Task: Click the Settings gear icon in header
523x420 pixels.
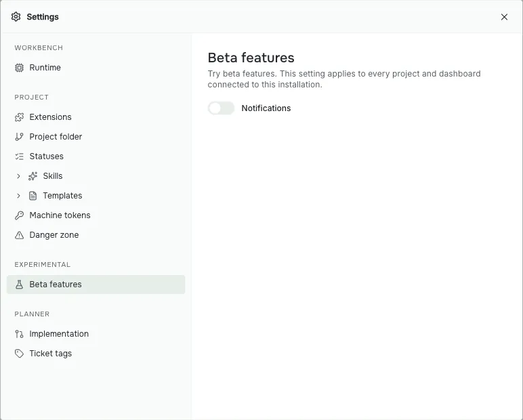Action: (x=16, y=17)
